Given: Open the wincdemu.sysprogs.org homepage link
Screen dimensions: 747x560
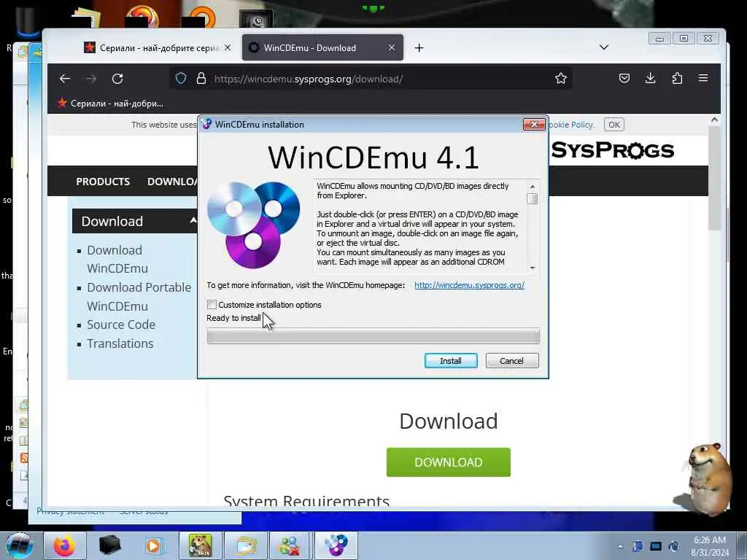Looking at the screenshot, I should [x=469, y=285].
